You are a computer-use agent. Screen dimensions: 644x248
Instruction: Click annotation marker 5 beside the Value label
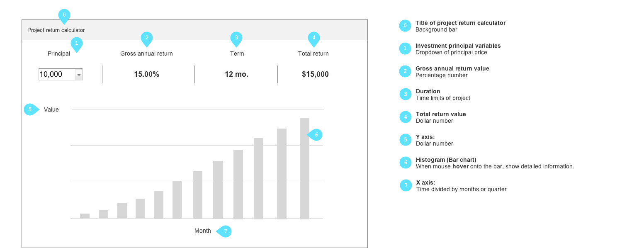pyautogui.click(x=30, y=109)
